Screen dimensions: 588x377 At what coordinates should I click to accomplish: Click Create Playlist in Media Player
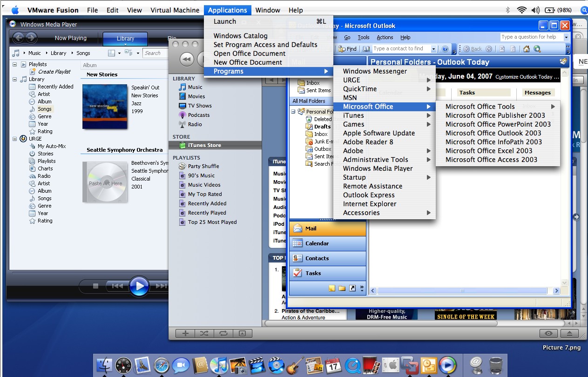54,72
